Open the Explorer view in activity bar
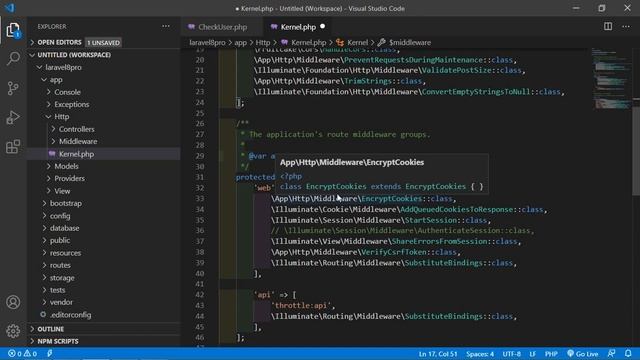 click(x=13, y=30)
